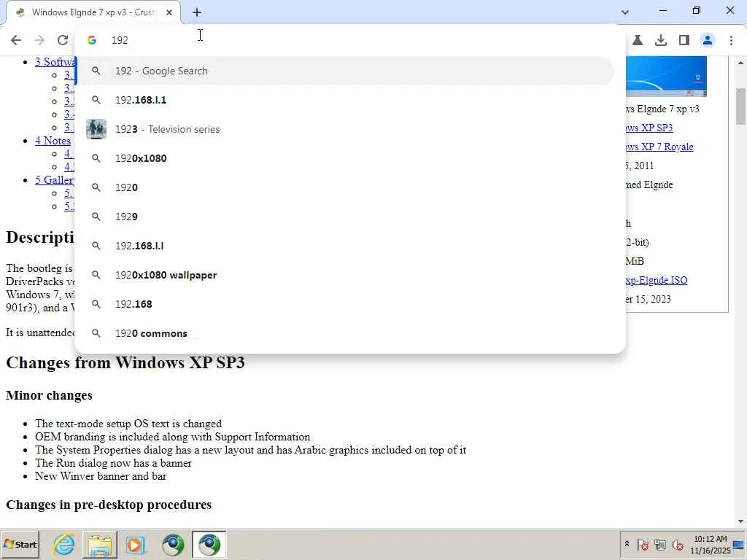Select the 192.168 suggestion
Viewport: 747px width, 560px height.
coord(344,304)
